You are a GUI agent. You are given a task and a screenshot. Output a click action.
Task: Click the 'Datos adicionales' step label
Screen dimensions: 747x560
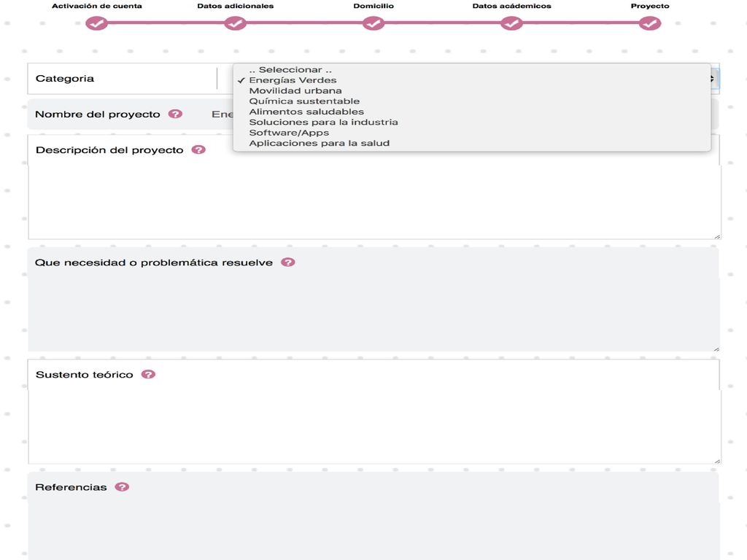click(236, 6)
